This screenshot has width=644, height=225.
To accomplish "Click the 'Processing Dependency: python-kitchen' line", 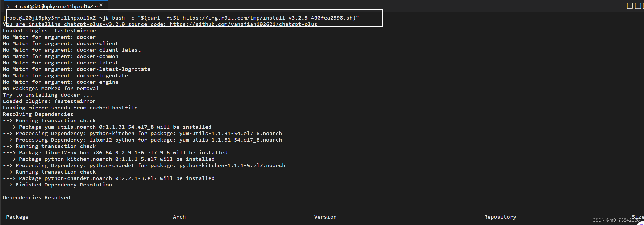I will point(142,133).
